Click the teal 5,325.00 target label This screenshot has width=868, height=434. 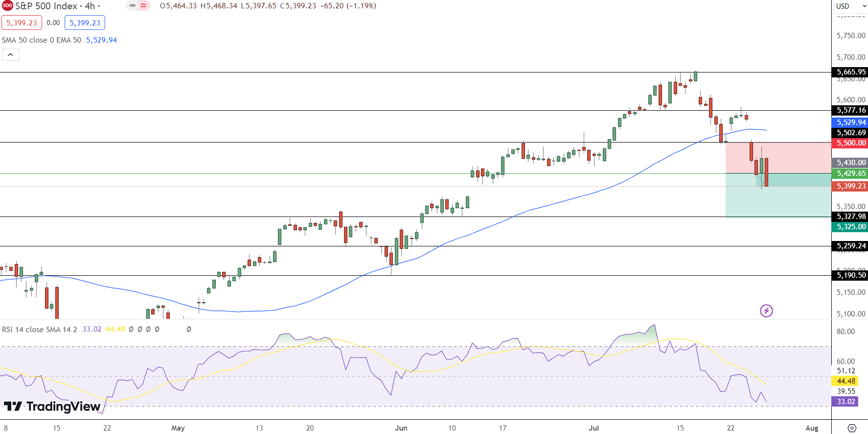point(849,227)
